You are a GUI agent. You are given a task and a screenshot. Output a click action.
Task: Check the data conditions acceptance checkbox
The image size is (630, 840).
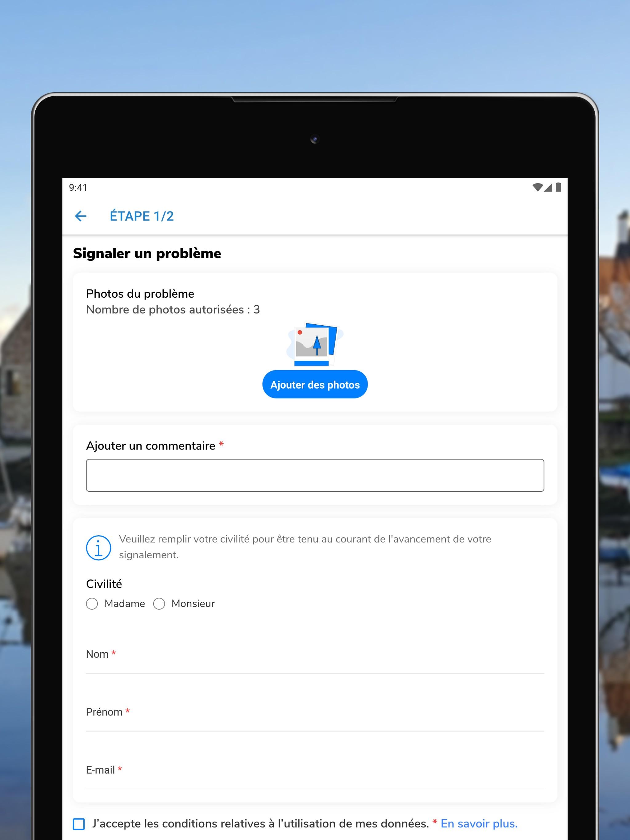click(x=79, y=824)
